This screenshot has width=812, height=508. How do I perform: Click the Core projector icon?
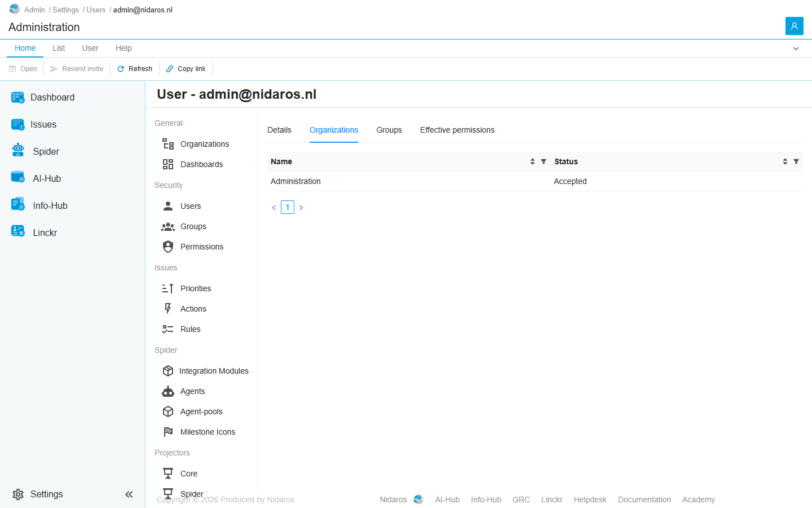[168, 474]
